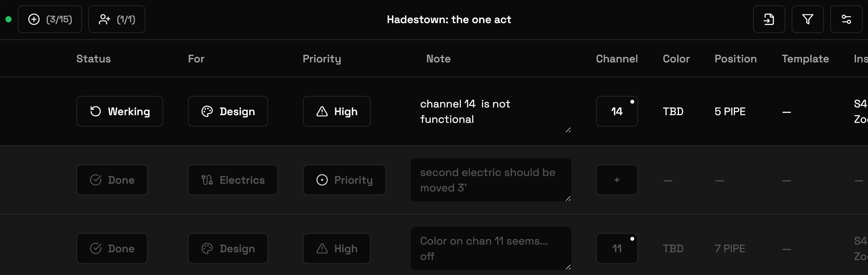Screen dimensions: 868x275
Task: Click the channel 11 button
Action: 617,248
